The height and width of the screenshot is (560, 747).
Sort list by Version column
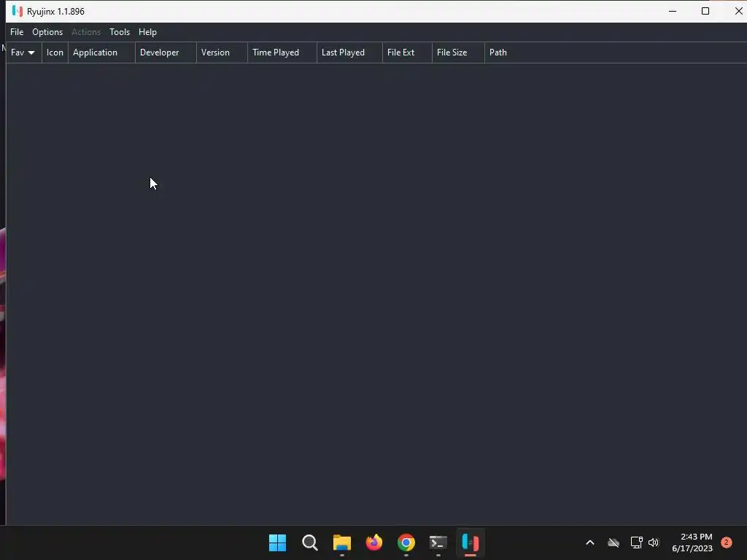[222, 52]
